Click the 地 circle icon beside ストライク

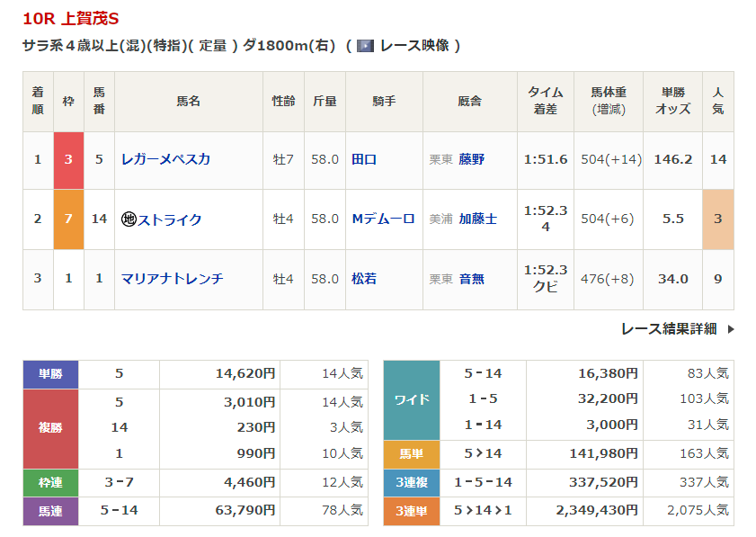(129, 219)
